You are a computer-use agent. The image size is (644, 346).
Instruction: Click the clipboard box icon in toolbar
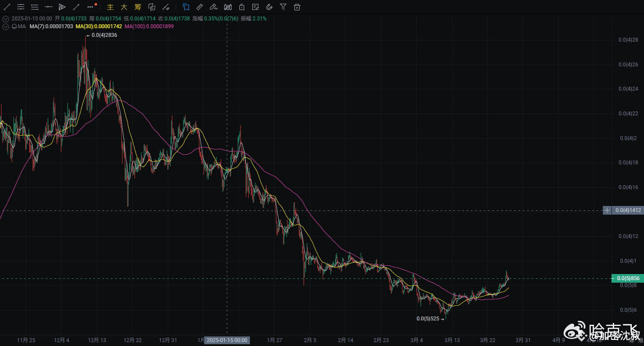click(242, 7)
